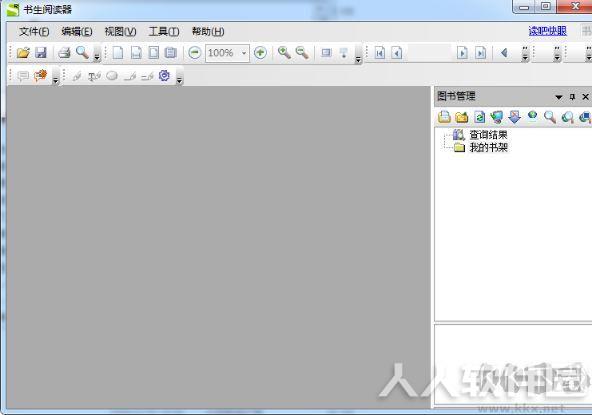Screen dimensions: 592x415
Task: Select the 我的书架 folder
Action: (x=488, y=147)
